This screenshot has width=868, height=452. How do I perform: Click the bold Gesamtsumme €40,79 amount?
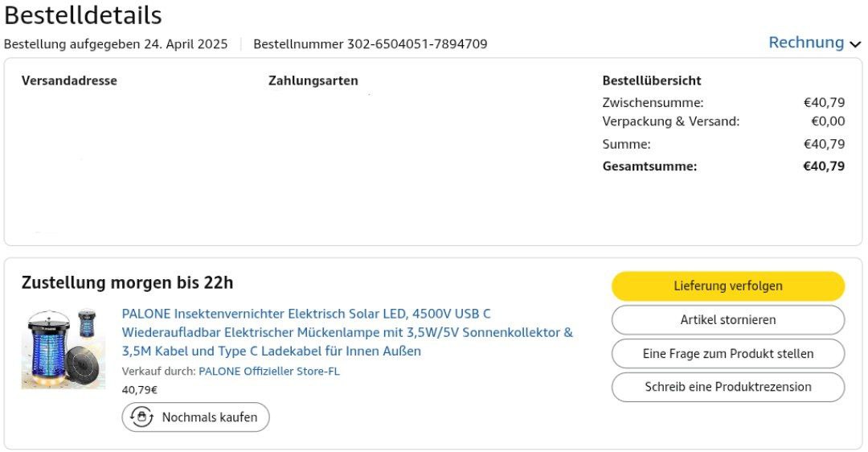pyautogui.click(x=824, y=166)
